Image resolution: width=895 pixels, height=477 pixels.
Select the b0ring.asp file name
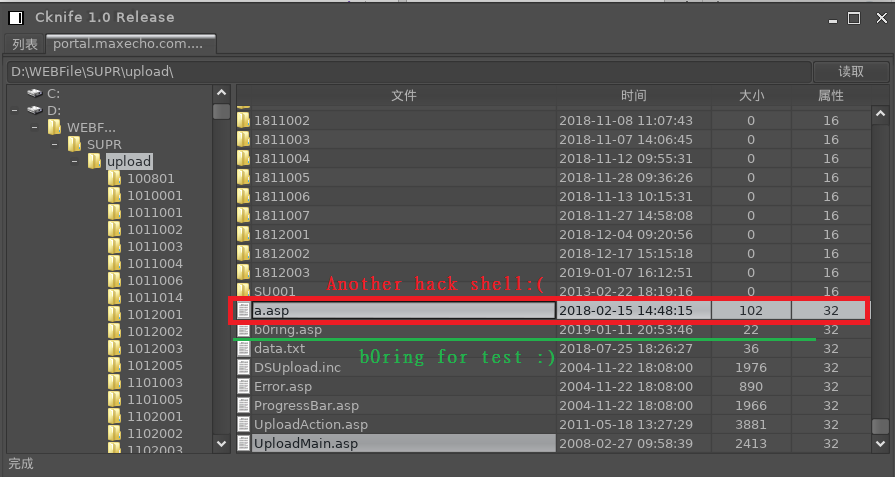[288, 330]
